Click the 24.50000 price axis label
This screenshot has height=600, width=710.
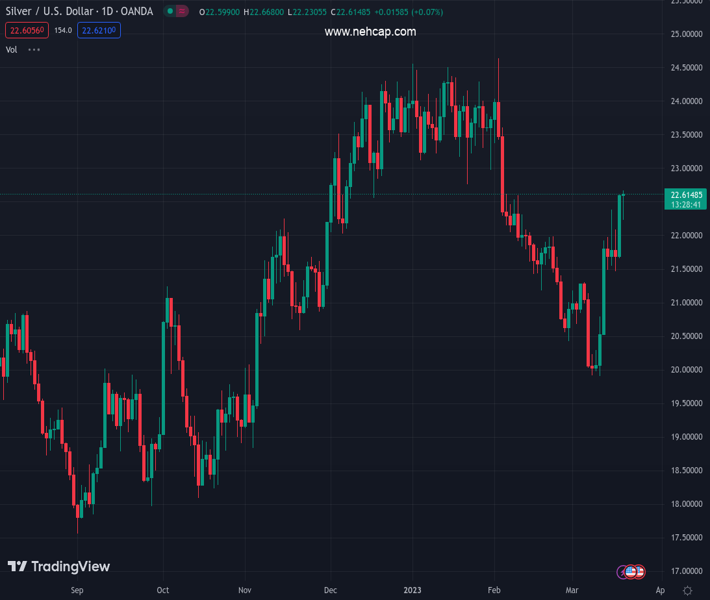click(x=686, y=67)
